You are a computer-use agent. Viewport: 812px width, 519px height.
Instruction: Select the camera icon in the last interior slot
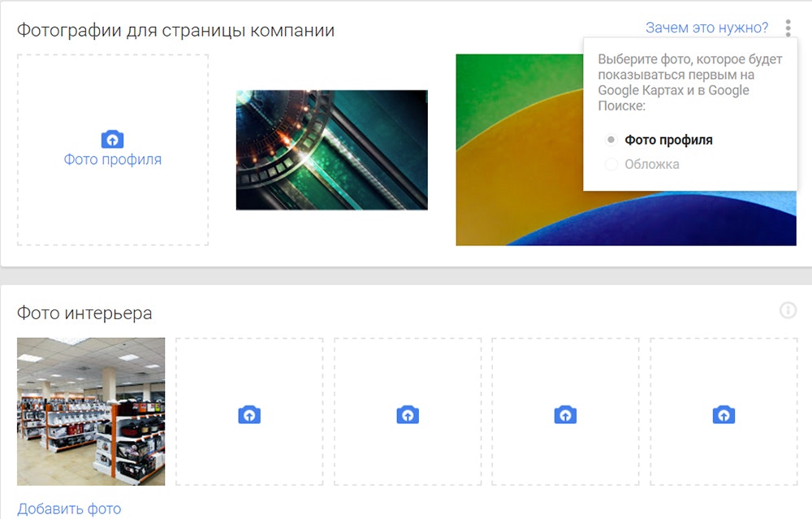[723, 415]
